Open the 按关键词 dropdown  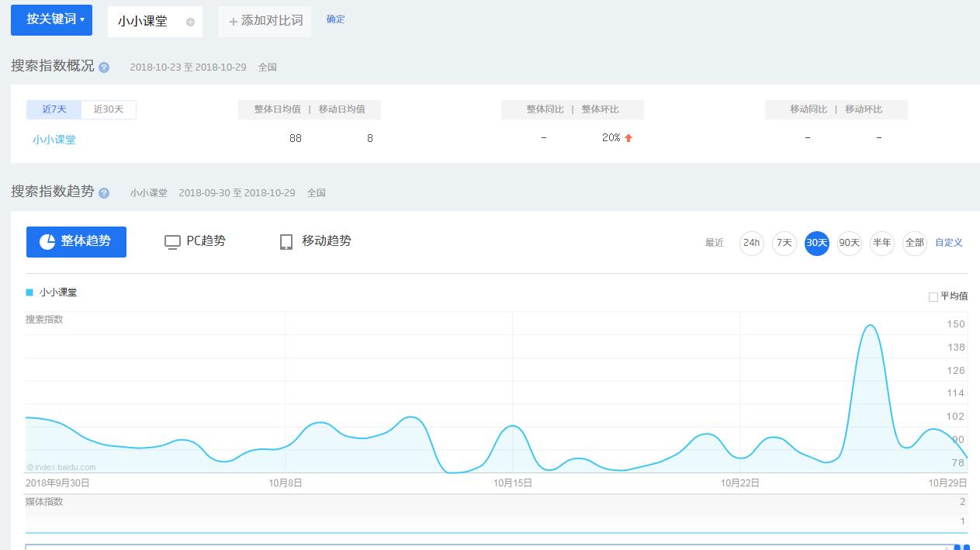(x=51, y=20)
